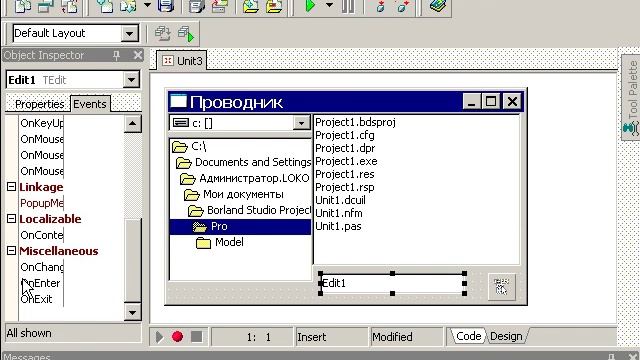Screen dimensions: 640x360
Task: Click the Object Inspector scrollbar thumb
Action: (133, 260)
